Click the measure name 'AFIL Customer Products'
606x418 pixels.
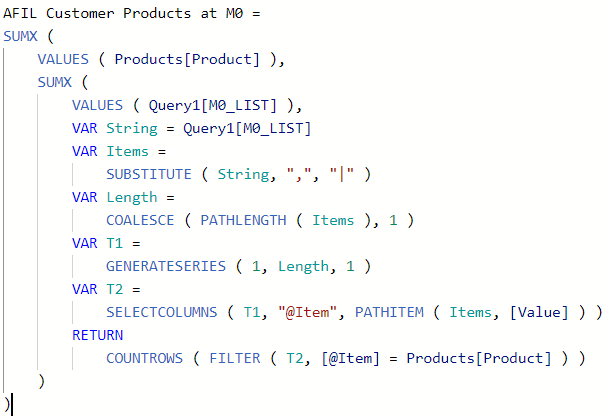point(97,14)
